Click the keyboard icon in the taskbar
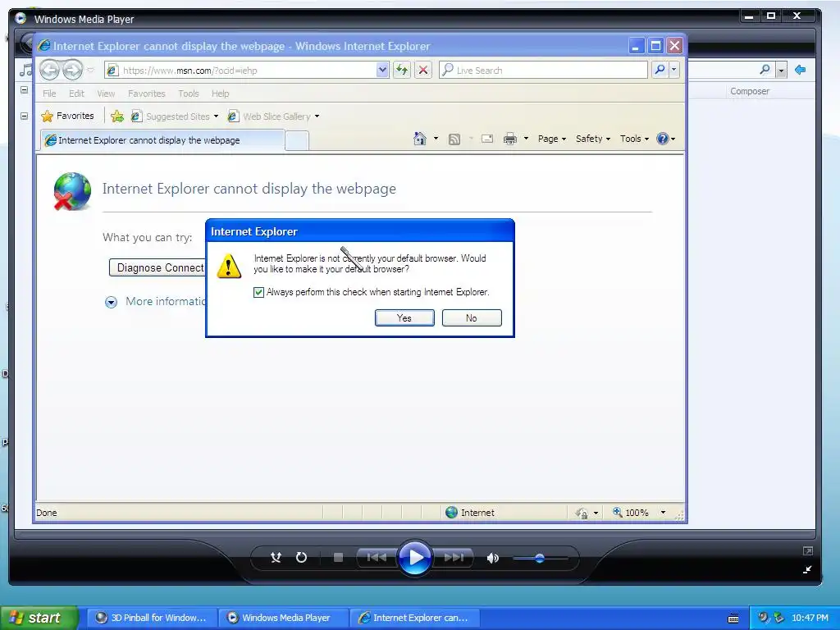The width and height of the screenshot is (840, 630). [733, 619]
